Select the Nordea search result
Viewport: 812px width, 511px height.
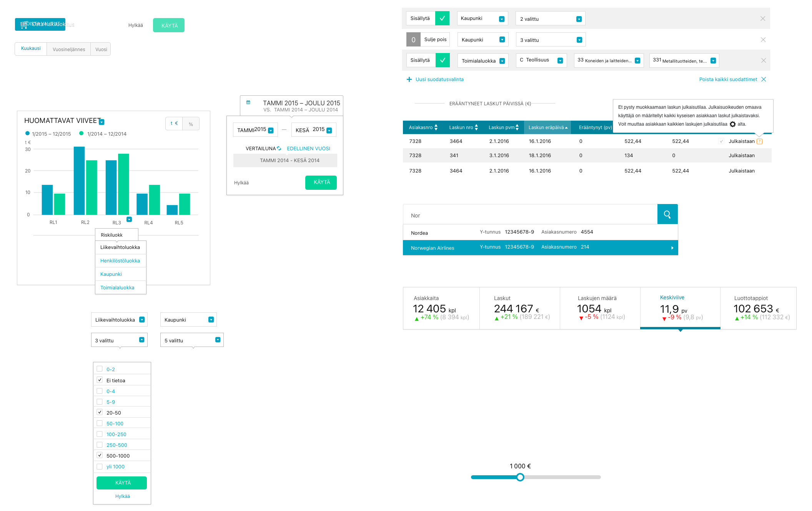pyautogui.click(x=541, y=232)
